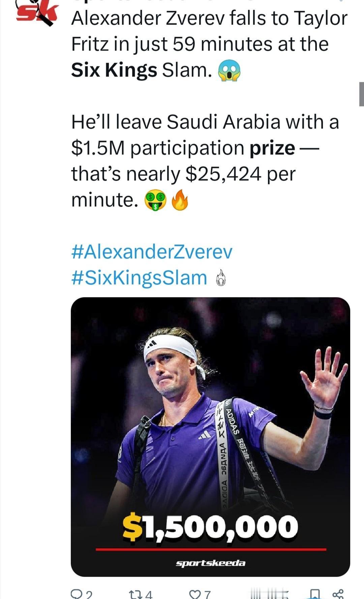
Task: Click the money-mouth face emoji
Action: pos(155,200)
